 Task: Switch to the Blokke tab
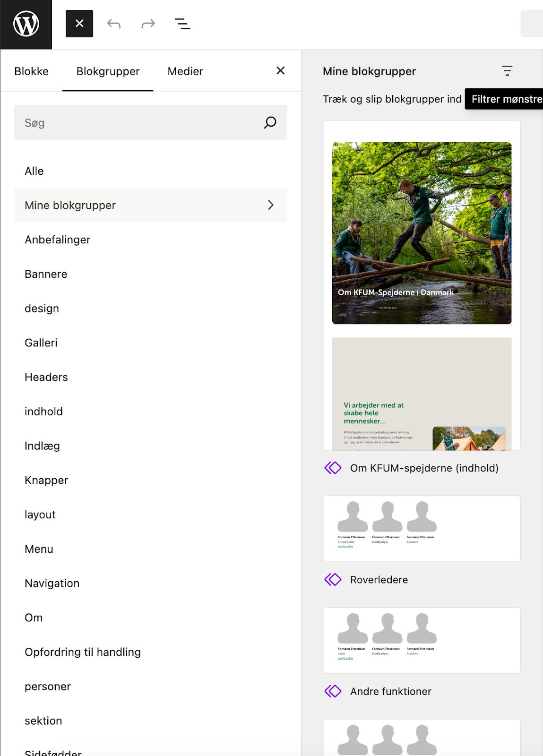coord(31,71)
